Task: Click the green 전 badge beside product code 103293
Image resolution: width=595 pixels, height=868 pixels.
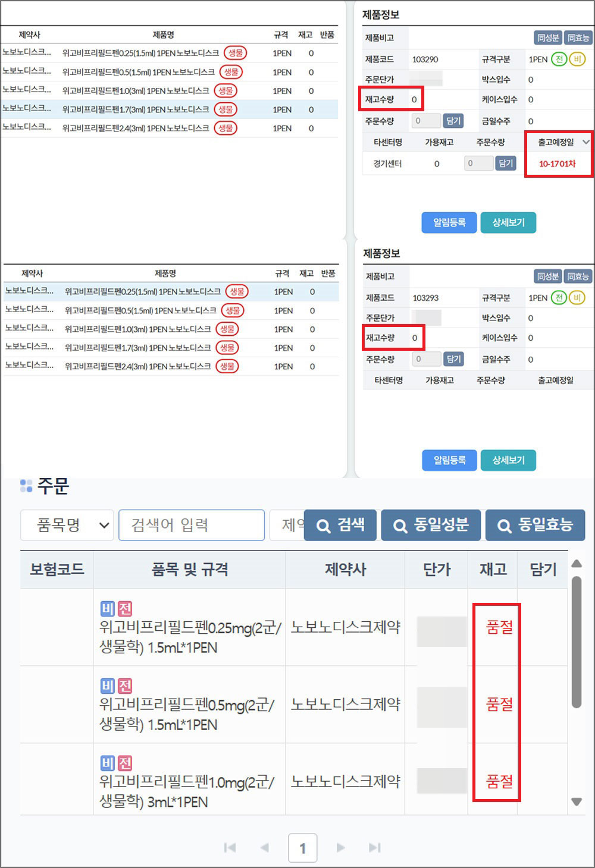Action: pyautogui.click(x=559, y=298)
